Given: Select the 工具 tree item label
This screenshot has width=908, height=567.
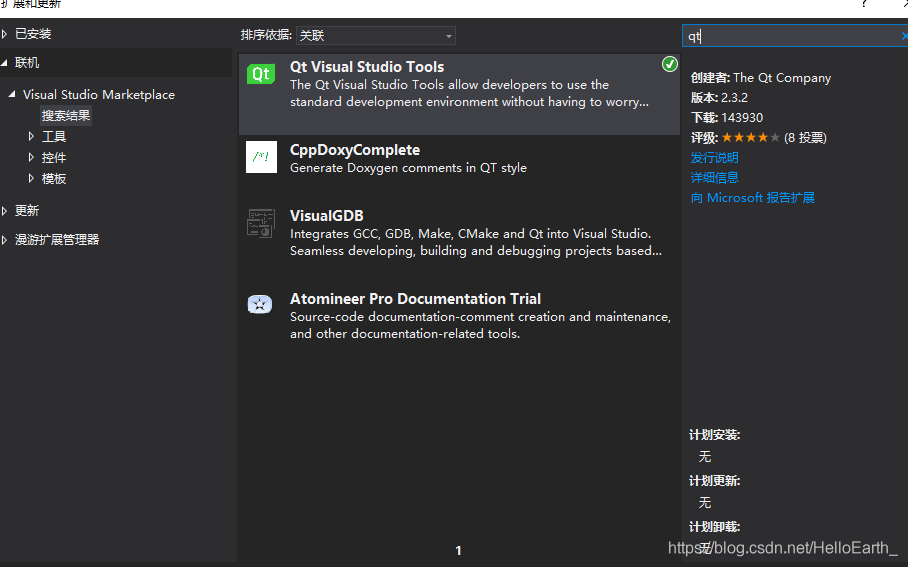Looking at the screenshot, I should click(54, 137).
